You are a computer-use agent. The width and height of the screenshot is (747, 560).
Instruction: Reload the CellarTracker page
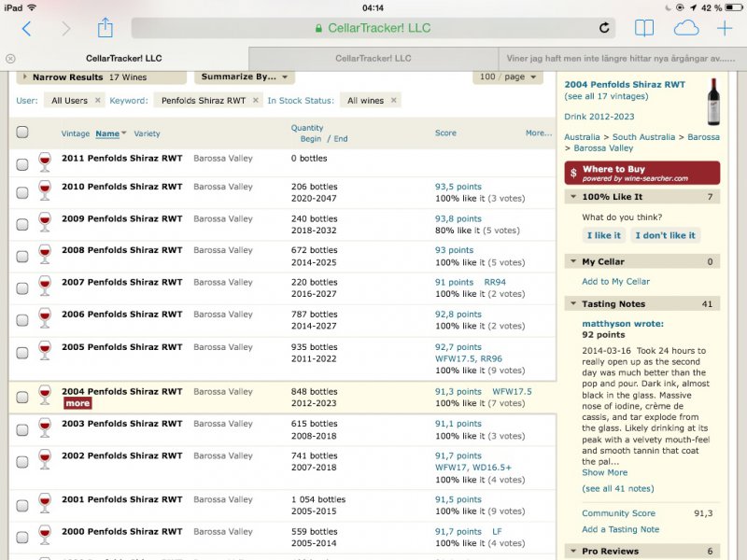tap(604, 28)
